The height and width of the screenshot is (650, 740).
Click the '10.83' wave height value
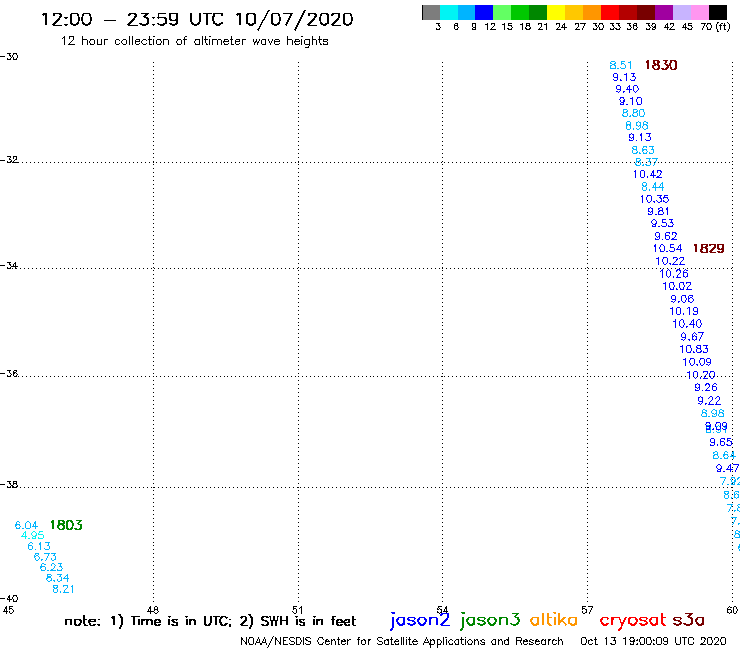pos(694,349)
